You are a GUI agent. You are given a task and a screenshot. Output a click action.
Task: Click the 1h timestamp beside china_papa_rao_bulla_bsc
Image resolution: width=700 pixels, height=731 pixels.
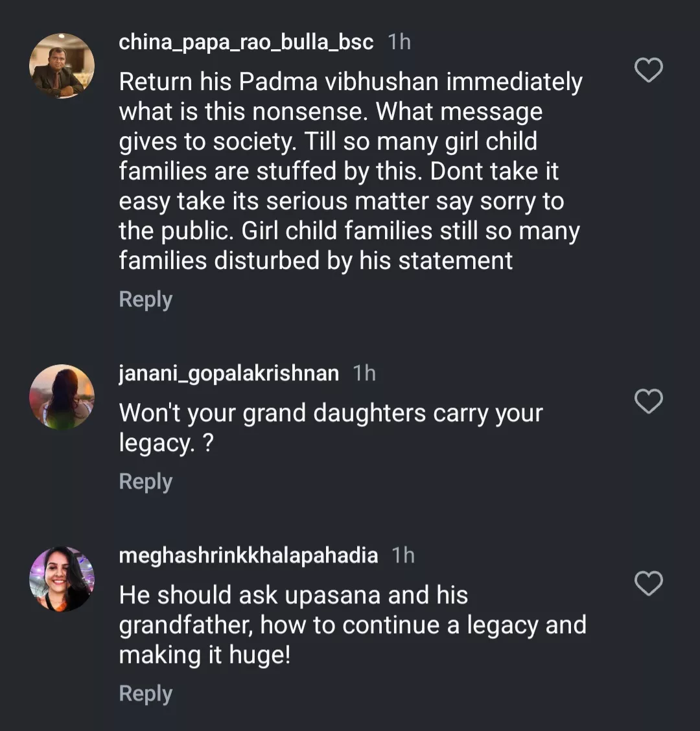point(399,42)
